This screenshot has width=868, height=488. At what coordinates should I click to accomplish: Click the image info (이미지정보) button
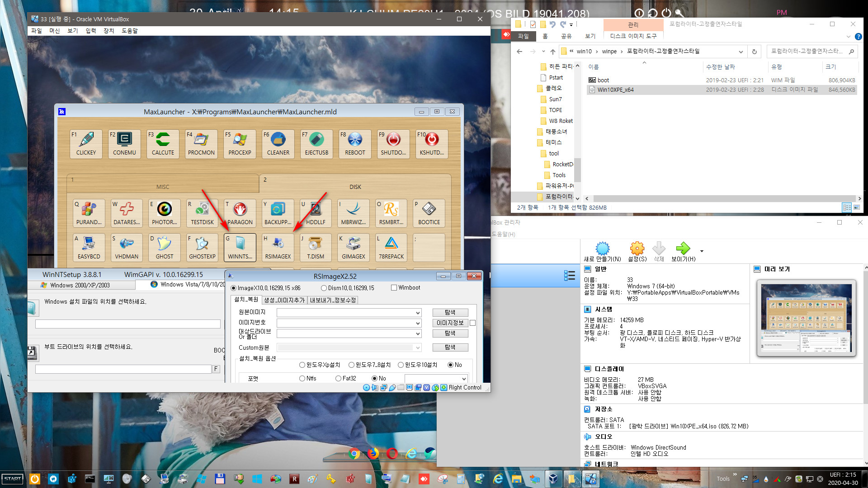tap(450, 323)
